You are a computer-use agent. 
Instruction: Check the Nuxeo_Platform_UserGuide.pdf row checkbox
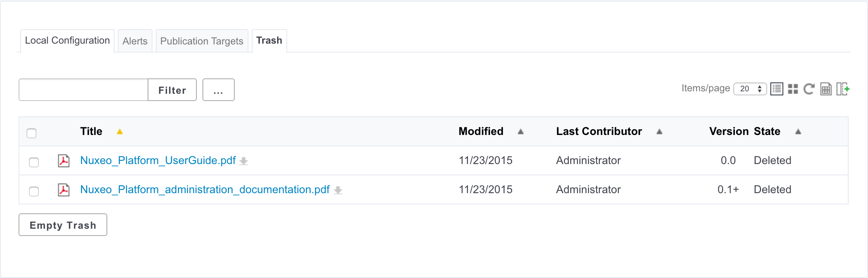(x=34, y=162)
